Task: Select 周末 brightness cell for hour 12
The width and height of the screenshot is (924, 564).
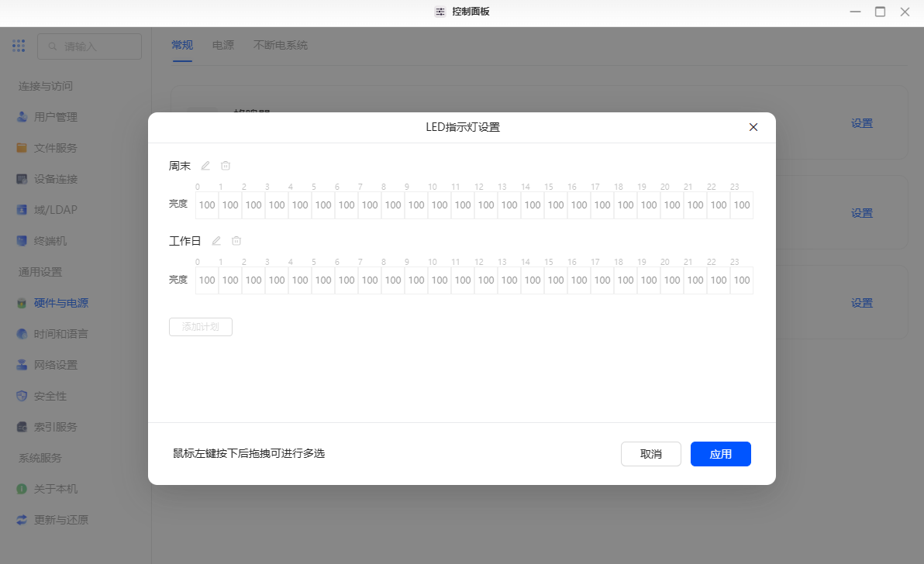Action: click(x=486, y=205)
